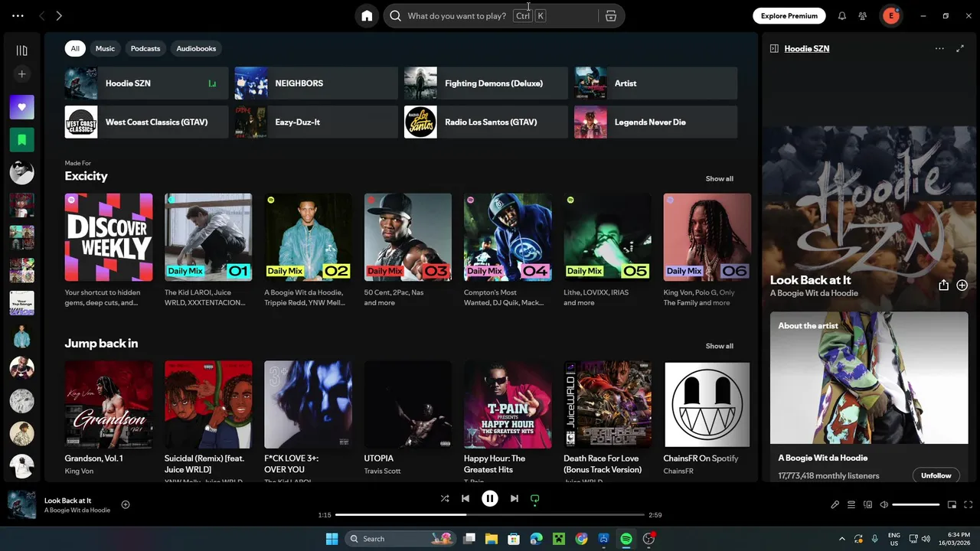The image size is (980, 551).
Task: Select the Podcasts filter chip
Action: pos(145,48)
